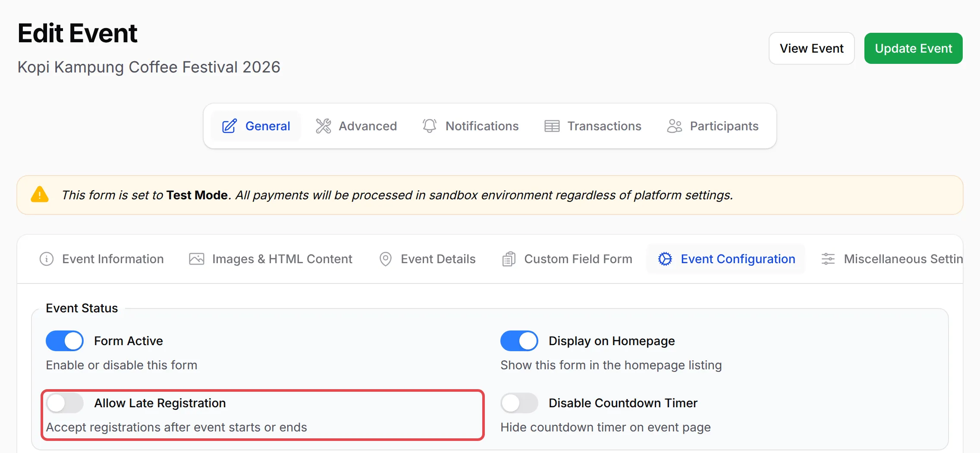The width and height of the screenshot is (980, 453).
Task: Click the 'Test Mode' bold text in banner
Action: coord(197,195)
